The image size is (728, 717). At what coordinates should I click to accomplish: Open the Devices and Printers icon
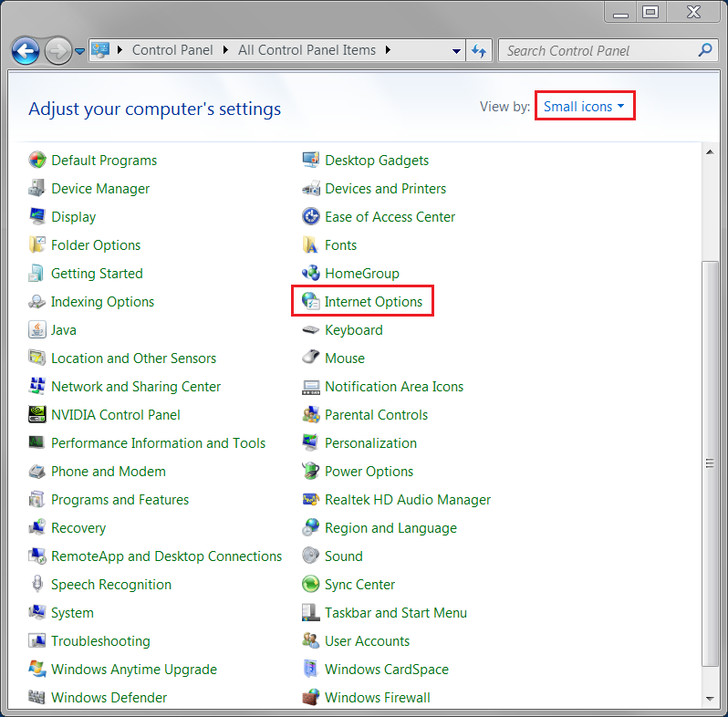[310, 189]
